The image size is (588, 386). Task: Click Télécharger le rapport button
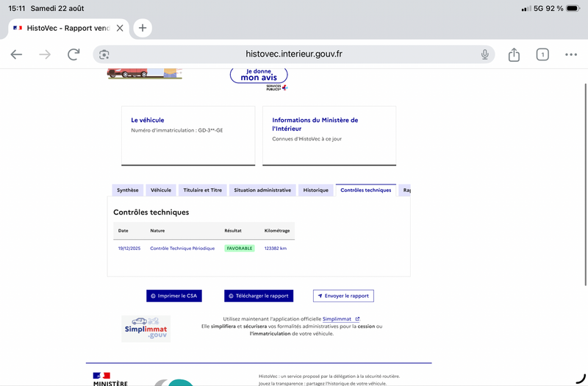pyautogui.click(x=259, y=296)
